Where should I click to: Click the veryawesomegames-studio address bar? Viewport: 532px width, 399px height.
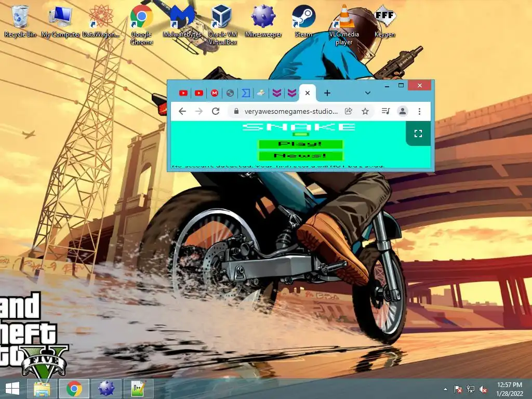tap(291, 111)
